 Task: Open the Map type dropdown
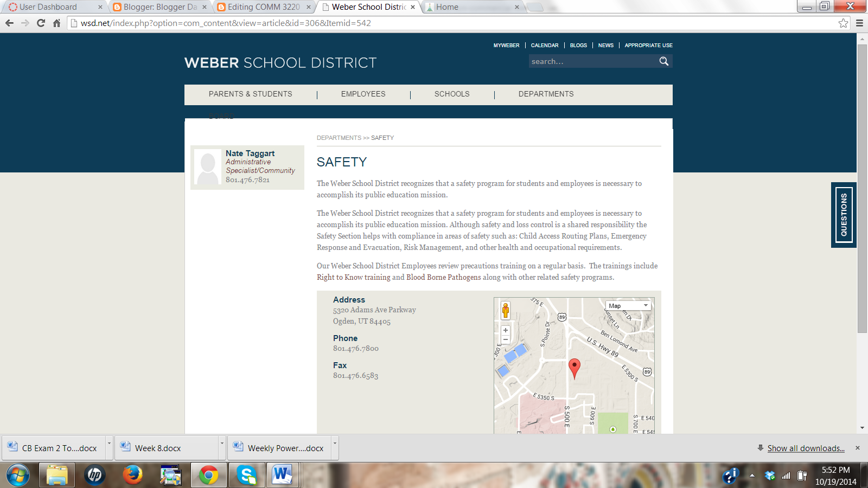(x=628, y=306)
